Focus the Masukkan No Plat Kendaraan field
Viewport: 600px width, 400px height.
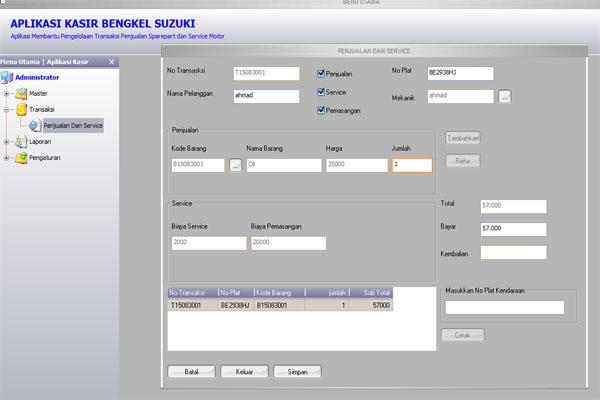[505, 308]
